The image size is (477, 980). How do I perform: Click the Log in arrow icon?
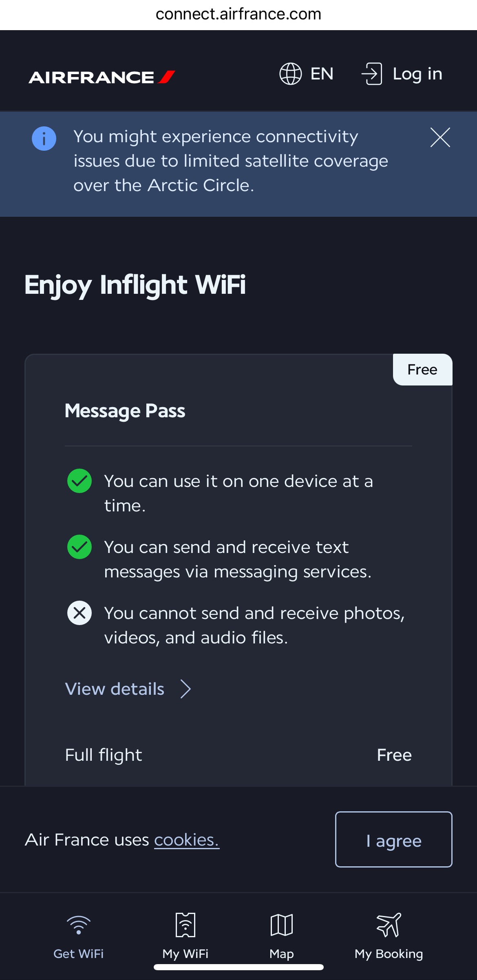coord(372,74)
